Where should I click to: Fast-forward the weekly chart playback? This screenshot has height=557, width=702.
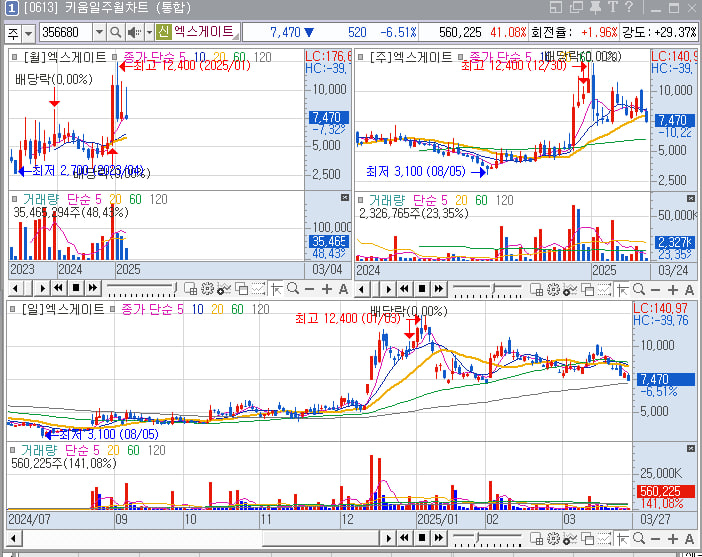pos(439,289)
